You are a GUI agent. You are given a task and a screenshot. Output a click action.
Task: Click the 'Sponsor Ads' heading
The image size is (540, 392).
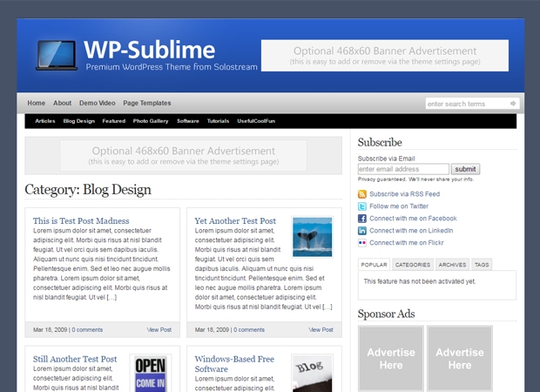point(386,314)
